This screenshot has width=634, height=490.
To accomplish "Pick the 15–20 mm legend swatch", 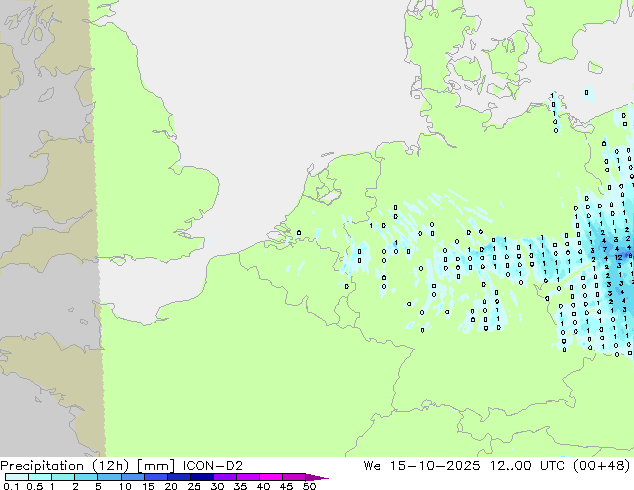I will 156,477.
